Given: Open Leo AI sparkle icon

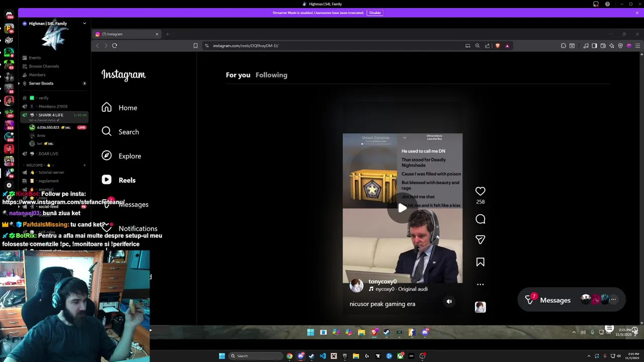Looking at the screenshot, I should click(x=611, y=46).
